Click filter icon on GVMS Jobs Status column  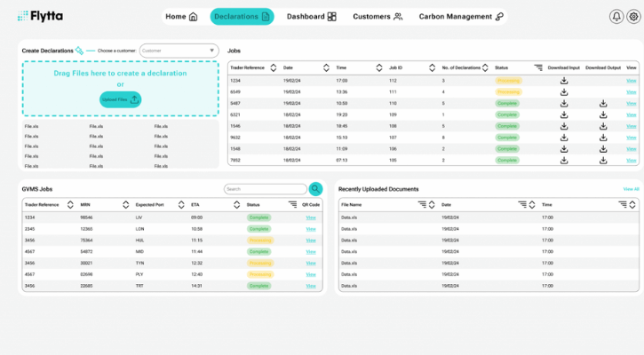292,205
